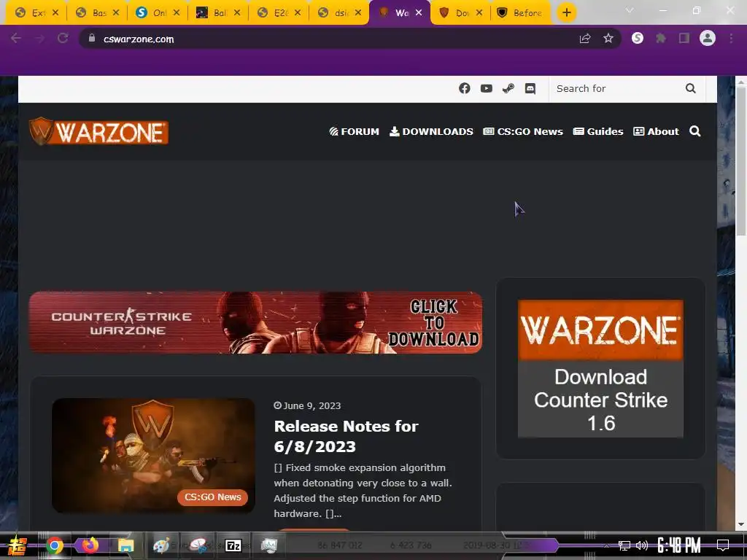
Task: Open the Extensions puzzle icon
Action: click(x=661, y=38)
